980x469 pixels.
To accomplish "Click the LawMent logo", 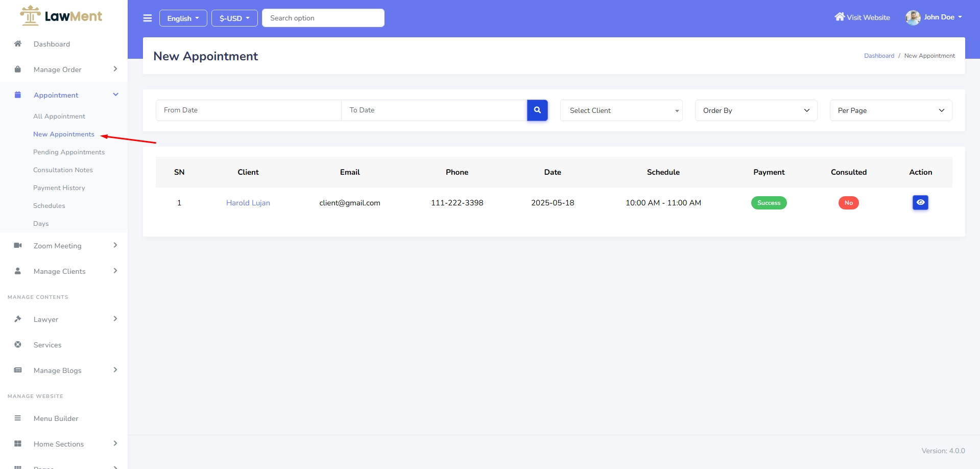I will tap(61, 16).
